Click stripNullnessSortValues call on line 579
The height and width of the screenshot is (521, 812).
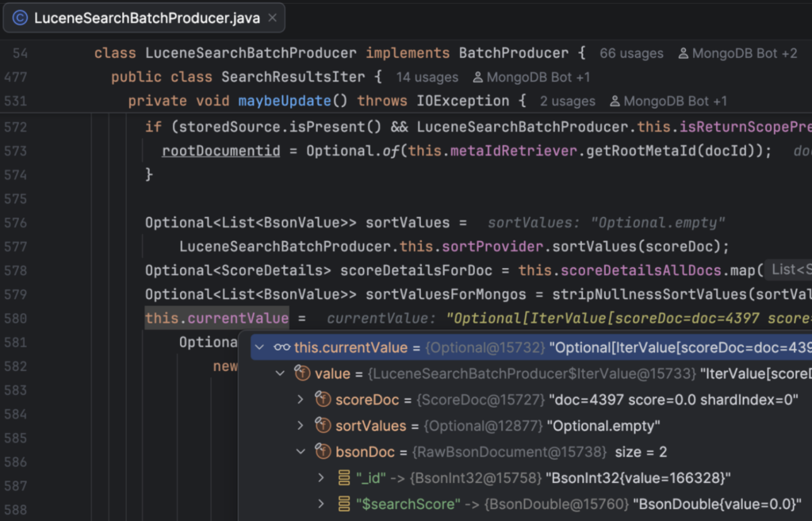tap(649, 295)
